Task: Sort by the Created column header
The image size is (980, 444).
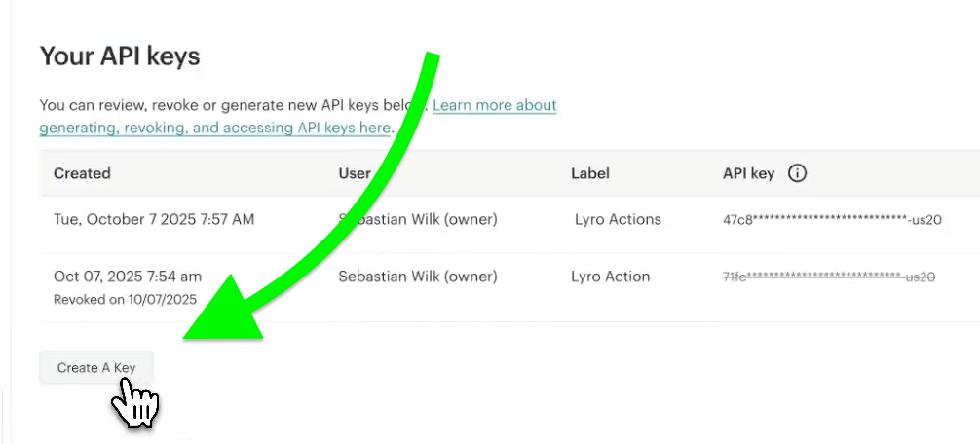Action: tap(82, 173)
